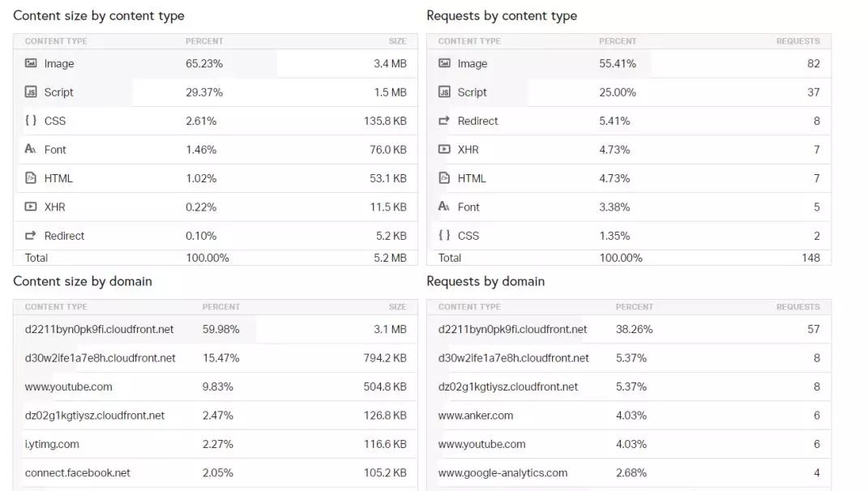Click www.google-analytics.com in Requests by domain

502,473
